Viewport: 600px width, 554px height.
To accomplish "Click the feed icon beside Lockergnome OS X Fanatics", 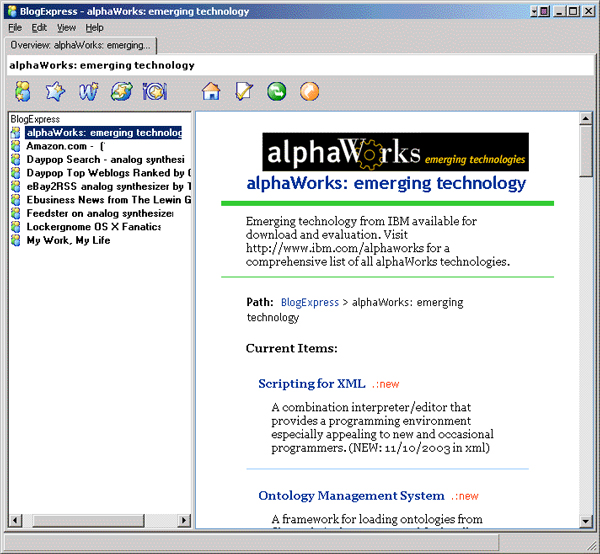I will click(x=16, y=227).
